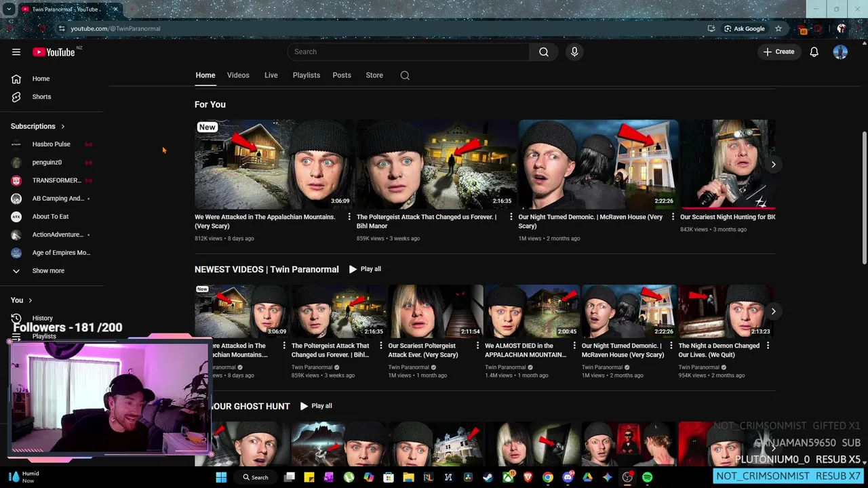Open Windows Start menu
The image size is (868, 488).
pyautogui.click(x=221, y=477)
